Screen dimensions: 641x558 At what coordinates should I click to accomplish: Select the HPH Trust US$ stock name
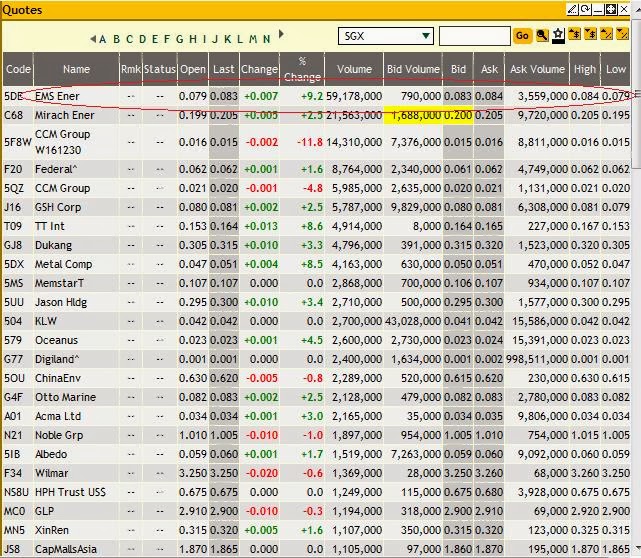click(70, 492)
